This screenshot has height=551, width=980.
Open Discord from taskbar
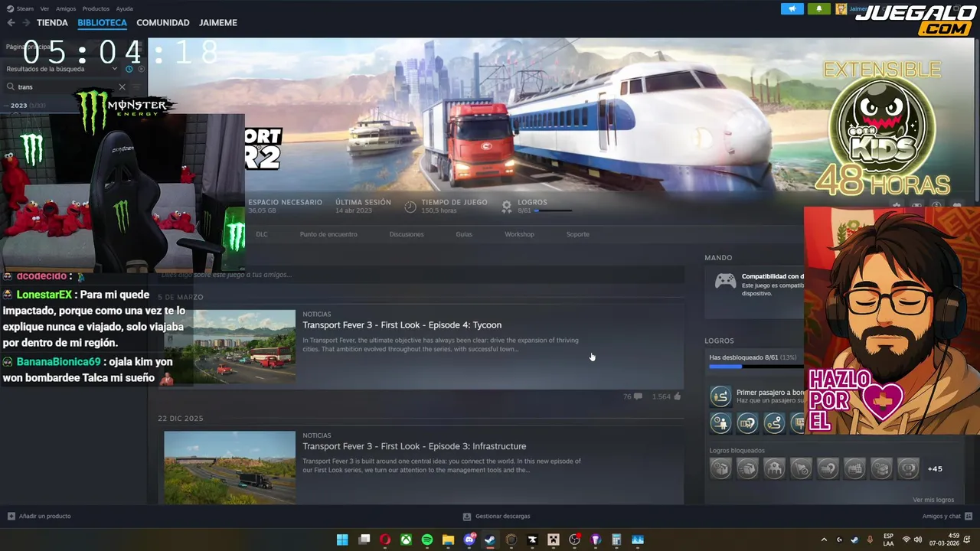coord(470,540)
